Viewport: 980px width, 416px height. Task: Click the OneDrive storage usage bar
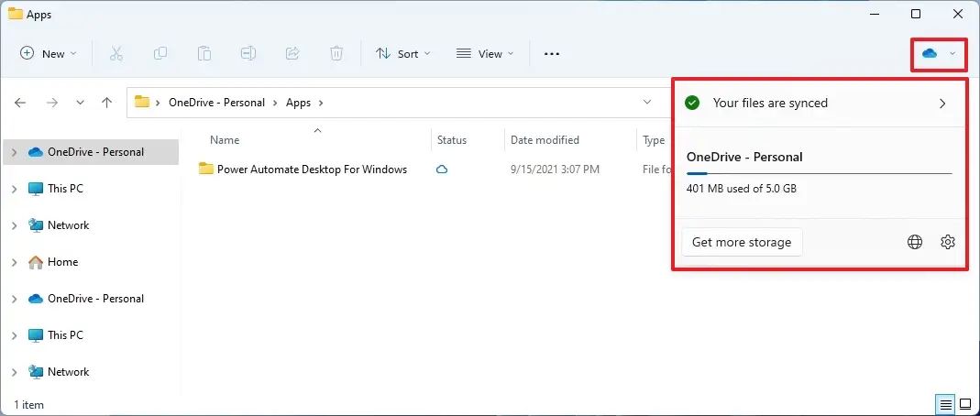(819, 172)
